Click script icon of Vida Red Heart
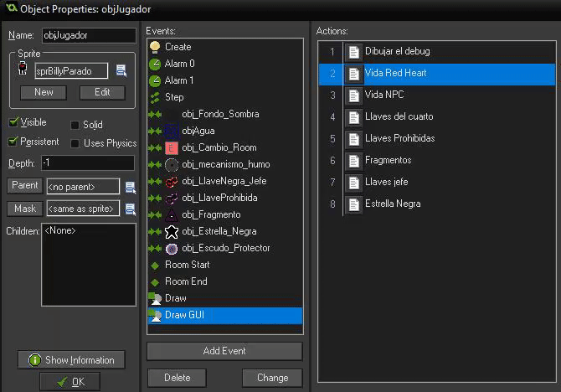This screenshot has width=561, height=392. [353, 74]
